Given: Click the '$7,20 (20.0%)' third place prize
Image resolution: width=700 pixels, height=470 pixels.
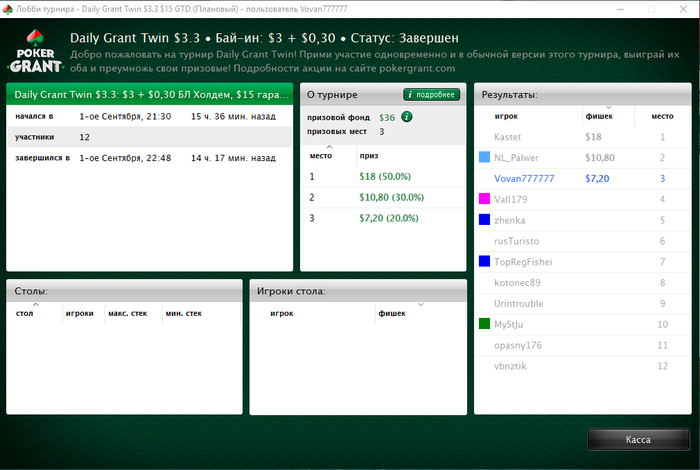Looking at the screenshot, I should pos(389,218).
